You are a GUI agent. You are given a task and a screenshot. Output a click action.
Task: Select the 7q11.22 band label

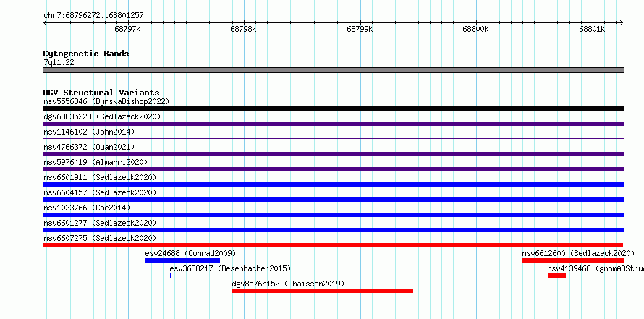point(59,63)
